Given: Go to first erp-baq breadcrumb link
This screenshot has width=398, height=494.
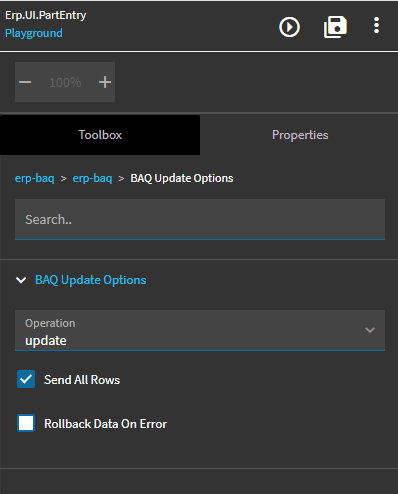Looking at the screenshot, I should [x=35, y=178].
